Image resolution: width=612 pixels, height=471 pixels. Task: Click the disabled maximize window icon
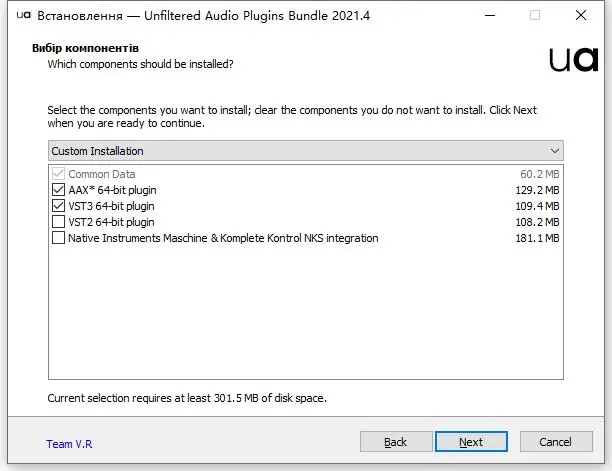pyautogui.click(x=535, y=15)
